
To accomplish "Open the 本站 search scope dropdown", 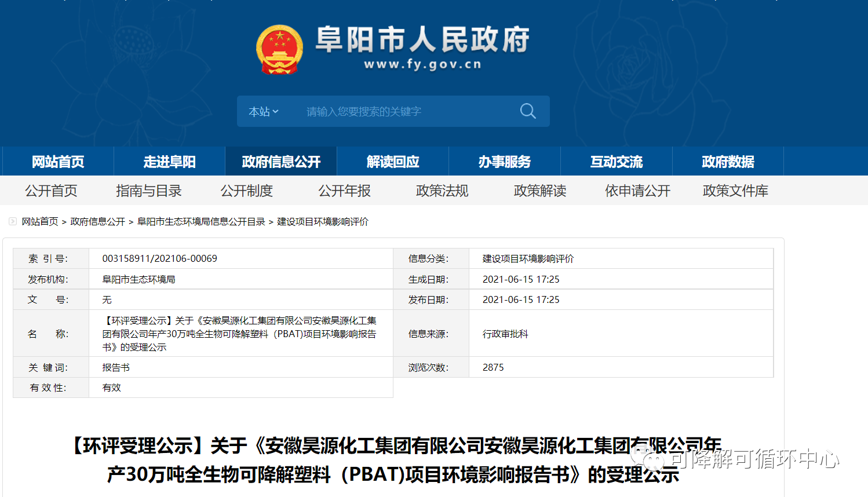I will tap(264, 111).
